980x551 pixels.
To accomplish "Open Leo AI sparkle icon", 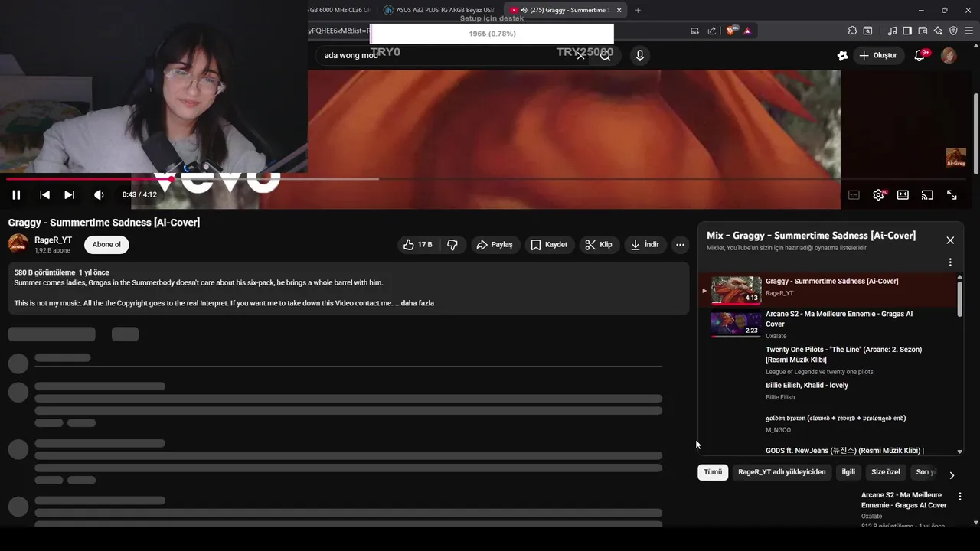I will [938, 31].
